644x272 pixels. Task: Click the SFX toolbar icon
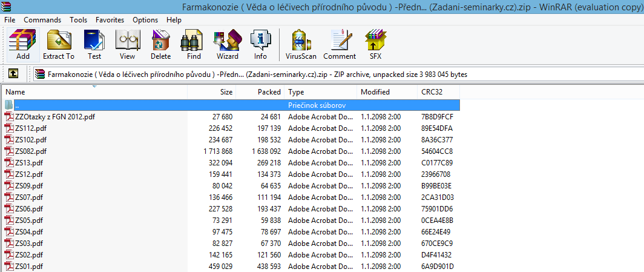(x=375, y=44)
